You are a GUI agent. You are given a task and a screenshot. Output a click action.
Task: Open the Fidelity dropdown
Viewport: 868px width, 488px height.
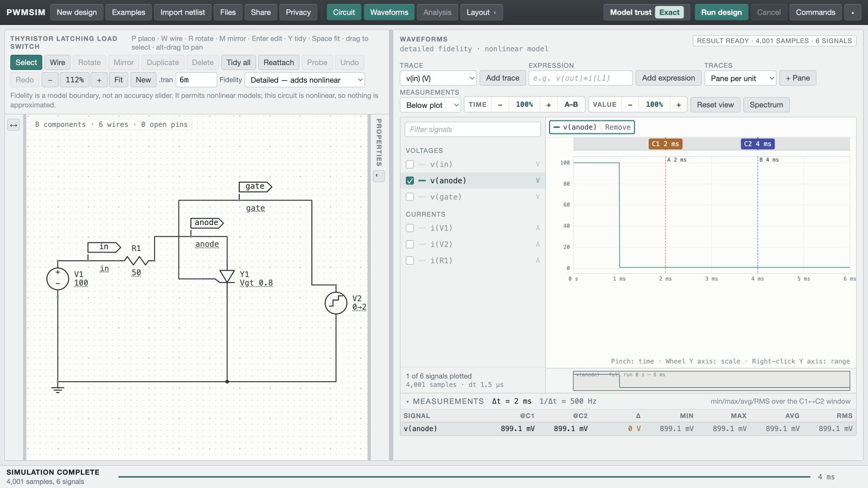(x=305, y=80)
